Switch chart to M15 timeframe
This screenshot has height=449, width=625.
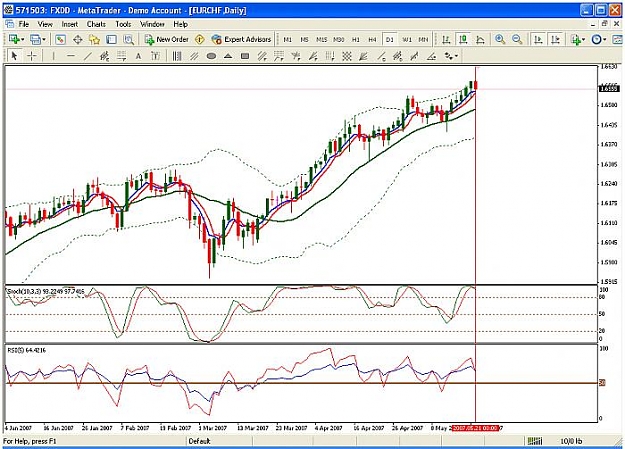[x=321, y=39]
